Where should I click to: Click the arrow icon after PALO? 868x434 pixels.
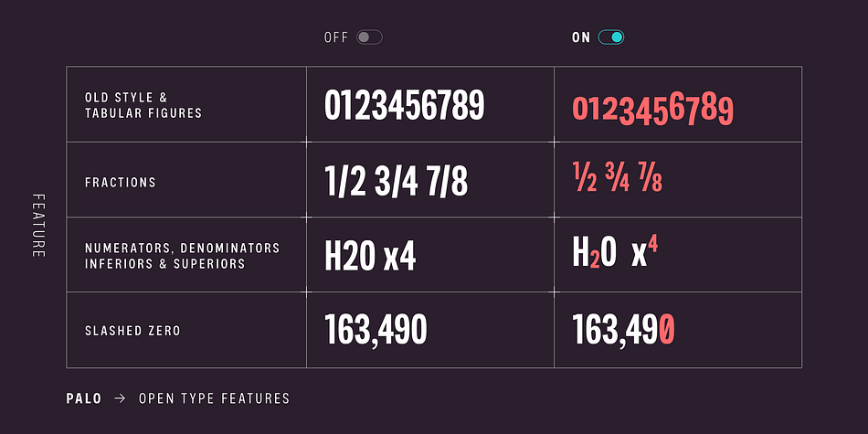(120, 398)
